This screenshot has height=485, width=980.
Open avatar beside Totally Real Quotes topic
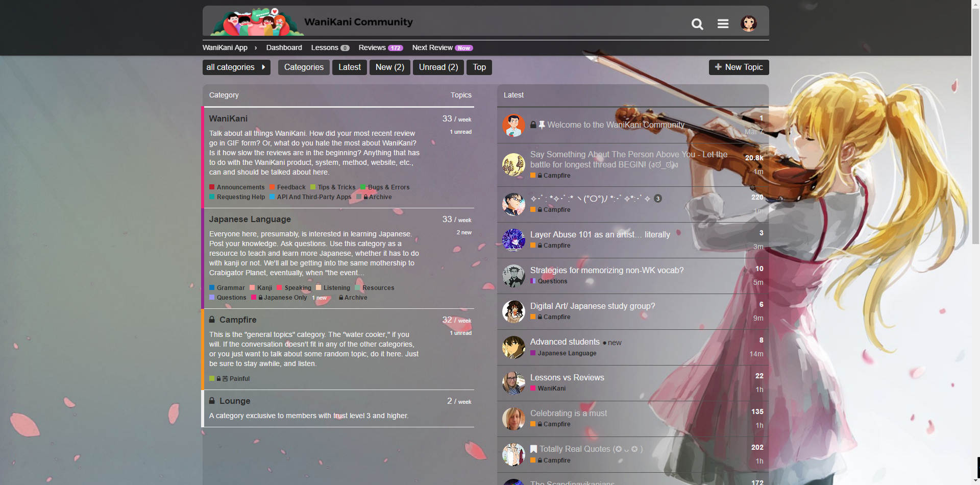(x=513, y=454)
